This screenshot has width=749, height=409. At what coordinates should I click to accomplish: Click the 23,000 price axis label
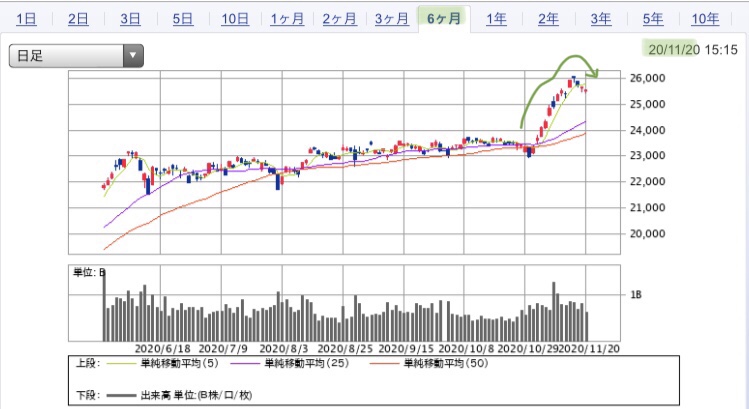tap(647, 156)
